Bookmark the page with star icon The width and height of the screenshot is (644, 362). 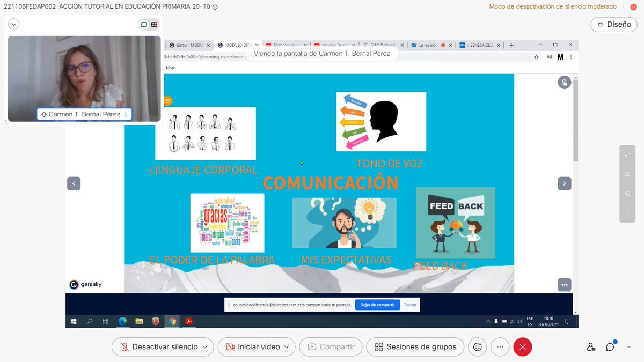[536, 56]
